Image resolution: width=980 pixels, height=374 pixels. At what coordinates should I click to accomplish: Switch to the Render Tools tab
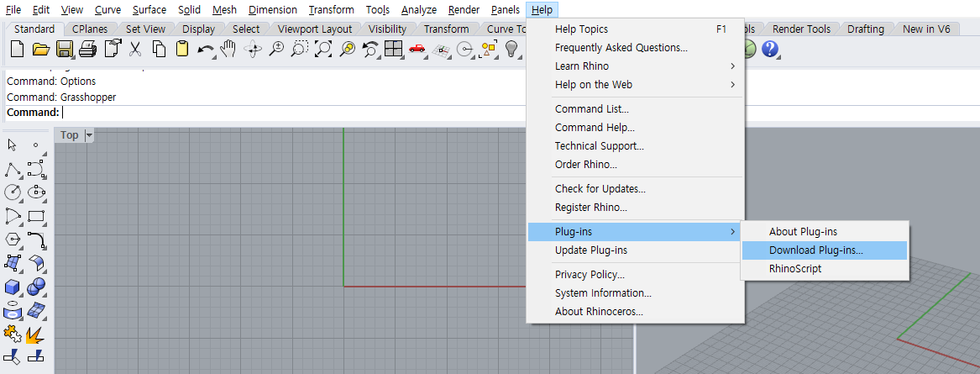(801, 29)
